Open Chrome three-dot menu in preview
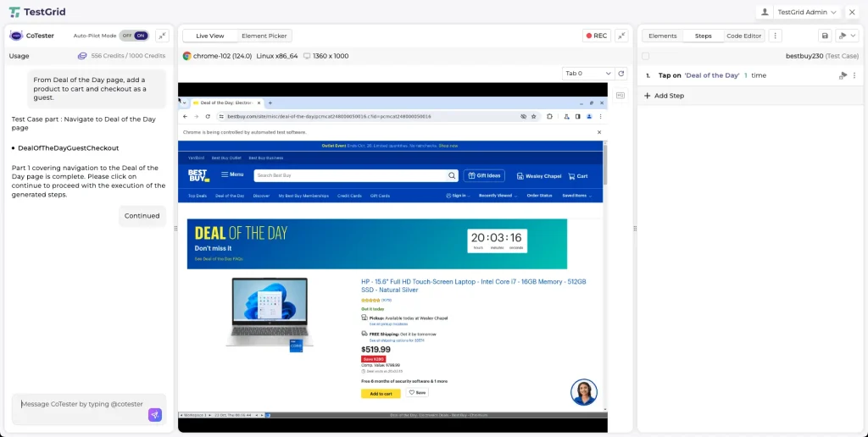The image size is (868, 437). click(601, 117)
